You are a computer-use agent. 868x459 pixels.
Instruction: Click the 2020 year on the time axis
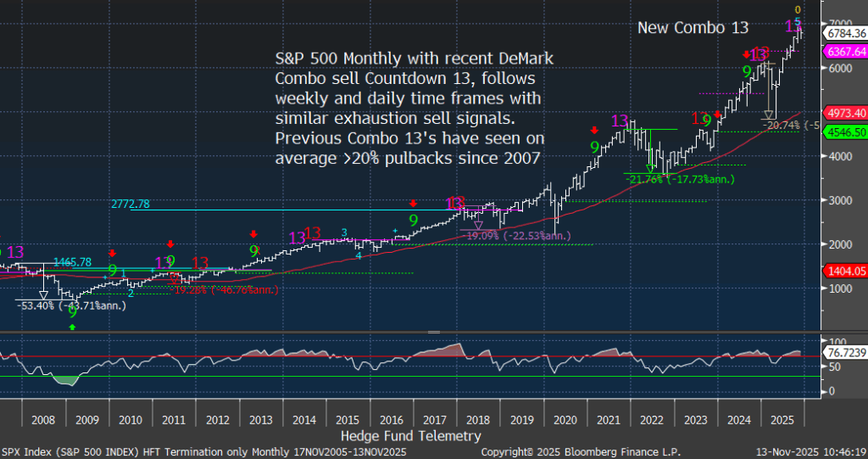[564, 419]
